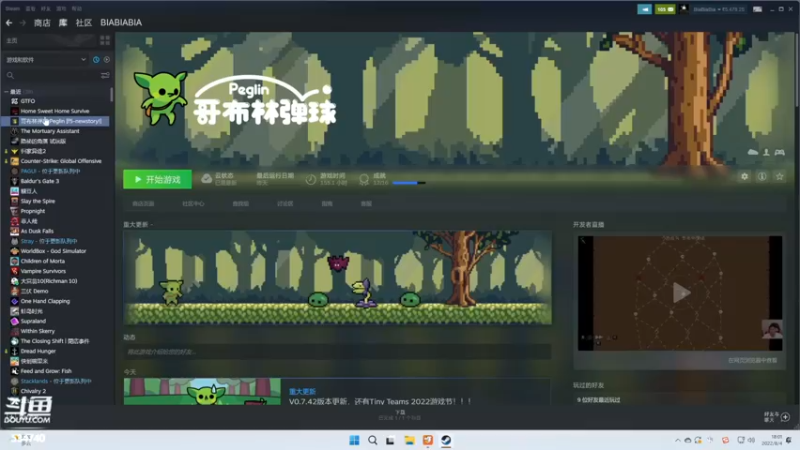
Task: Select WorldBox - God Simulator
Action: (x=53, y=251)
